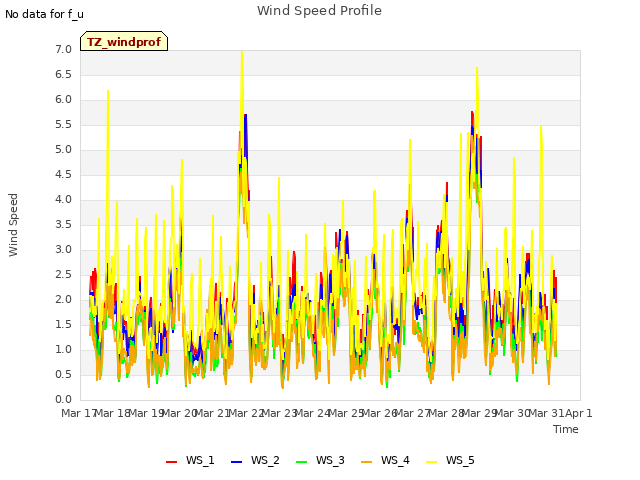Click the 4.5 y-axis tick label
The width and height of the screenshot is (640, 480).
[x=63, y=175]
